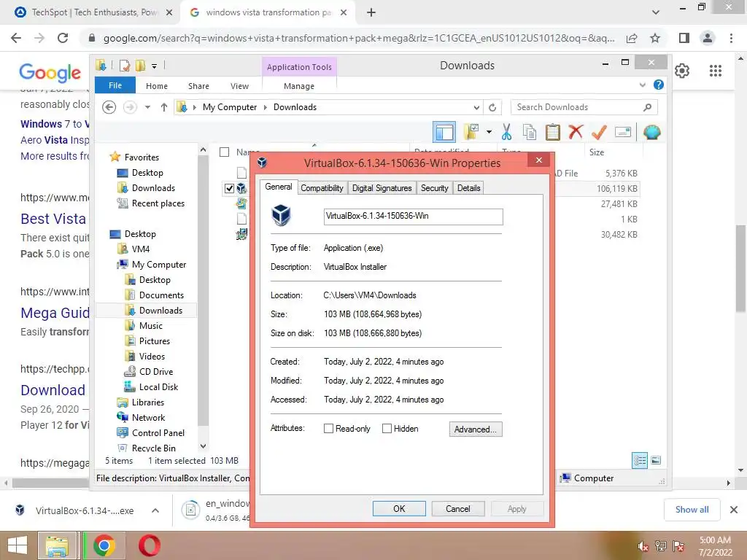The width and height of the screenshot is (747, 560).
Task: Bookmark this page with the star icon
Action: [655, 38]
